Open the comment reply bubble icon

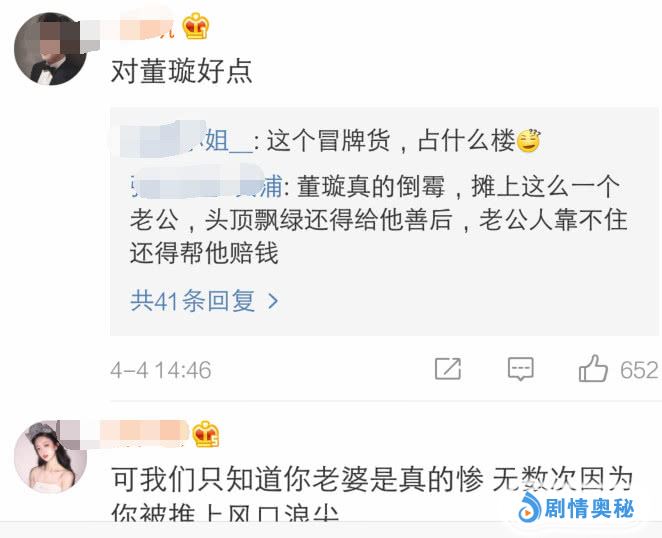pos(521,369)
